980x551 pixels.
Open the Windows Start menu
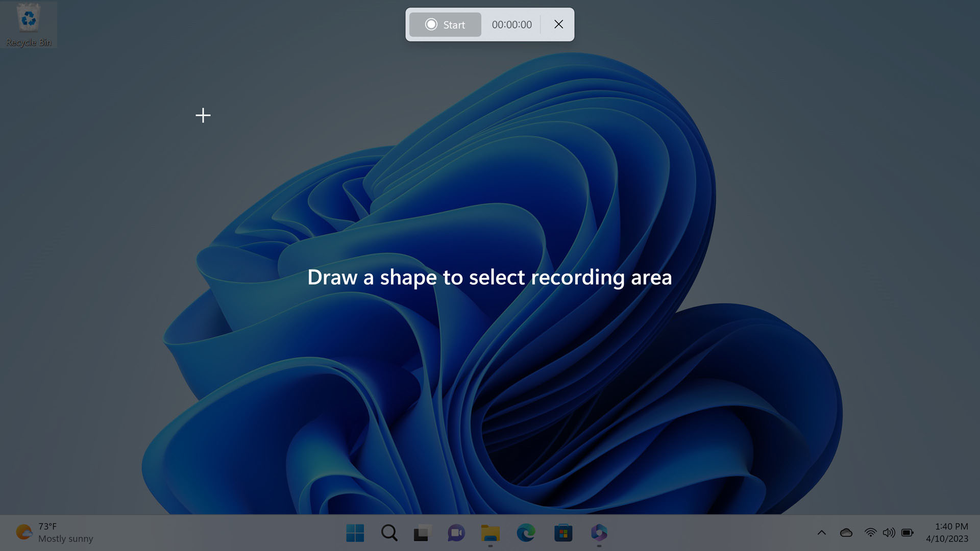[x=355, y=533]
